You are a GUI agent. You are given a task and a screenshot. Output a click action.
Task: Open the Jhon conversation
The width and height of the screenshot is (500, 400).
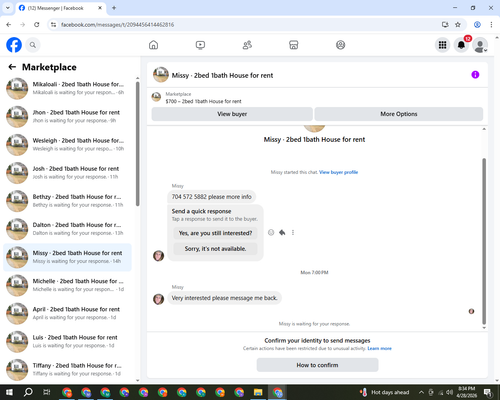click(67, 116)
